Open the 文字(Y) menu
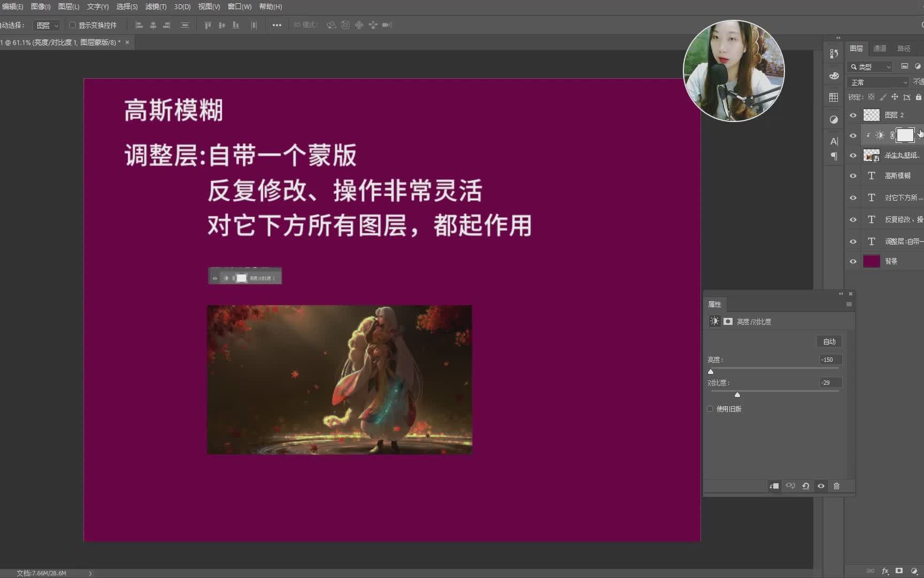The height and width of the screenshot is (578, 924). [x=98, y=6]
